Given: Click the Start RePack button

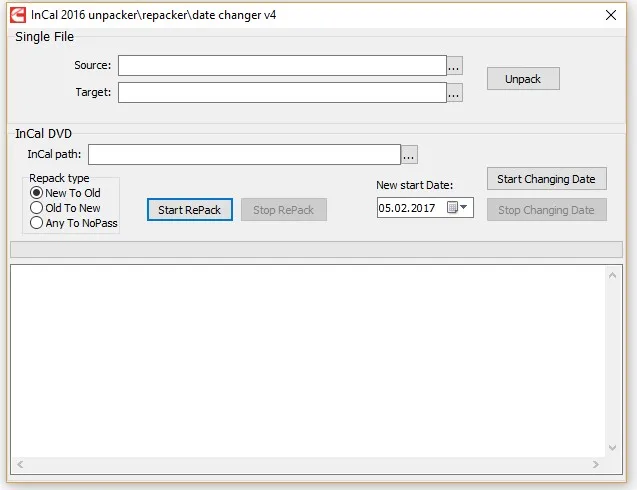Looking at the screenshot, I should pos(190,210).
